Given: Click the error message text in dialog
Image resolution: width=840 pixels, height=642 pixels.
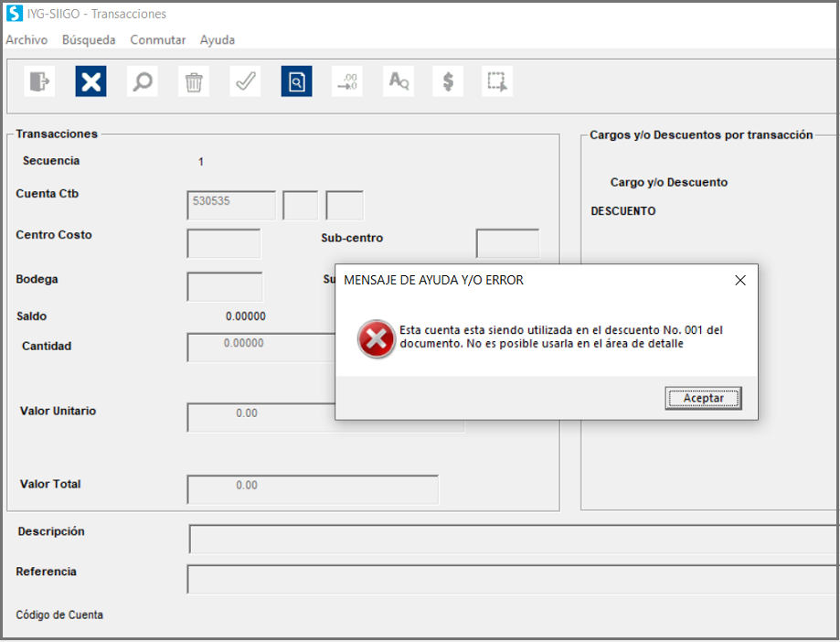Looking at the screenshot, I should [561, 337].
